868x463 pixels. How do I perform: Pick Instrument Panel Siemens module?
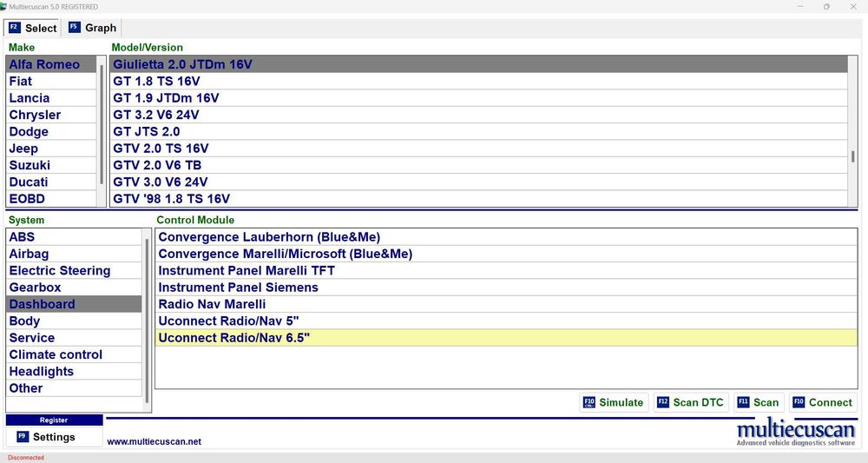(x=506, y=288)
